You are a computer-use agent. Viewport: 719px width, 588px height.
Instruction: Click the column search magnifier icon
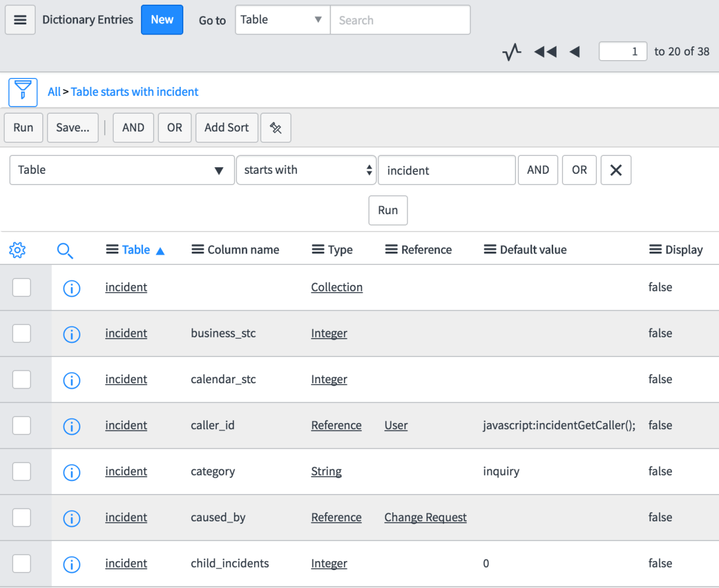(65, 251)
